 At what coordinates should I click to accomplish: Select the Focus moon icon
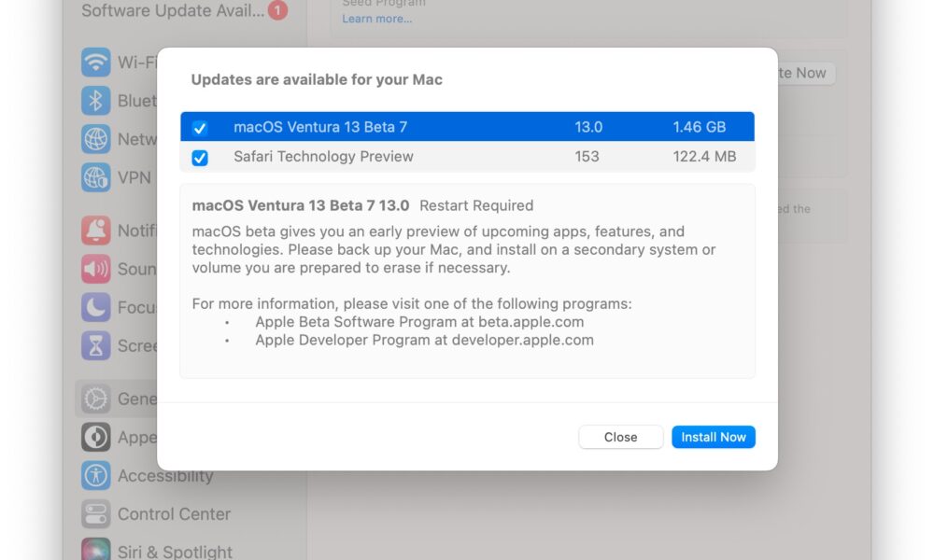(x=96, y=307)
